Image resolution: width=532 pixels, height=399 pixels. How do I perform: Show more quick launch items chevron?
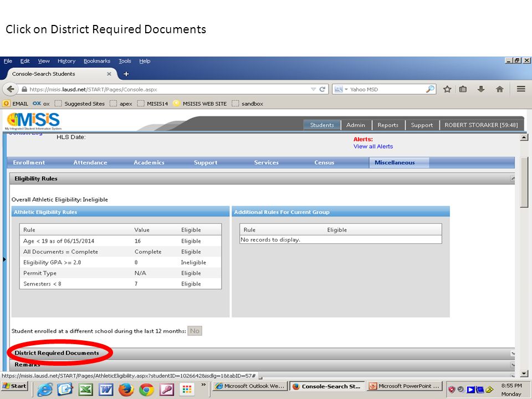pos(203,385)
